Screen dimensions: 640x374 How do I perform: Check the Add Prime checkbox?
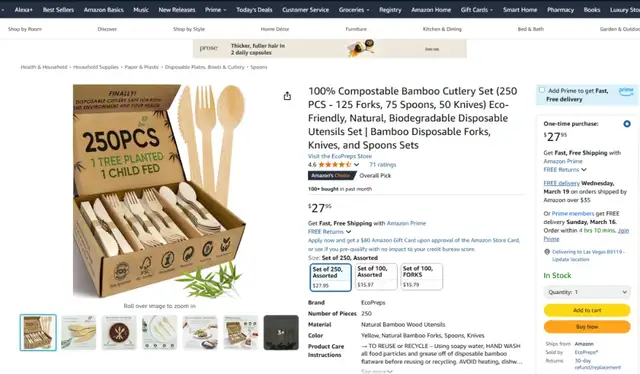[542, 90]
